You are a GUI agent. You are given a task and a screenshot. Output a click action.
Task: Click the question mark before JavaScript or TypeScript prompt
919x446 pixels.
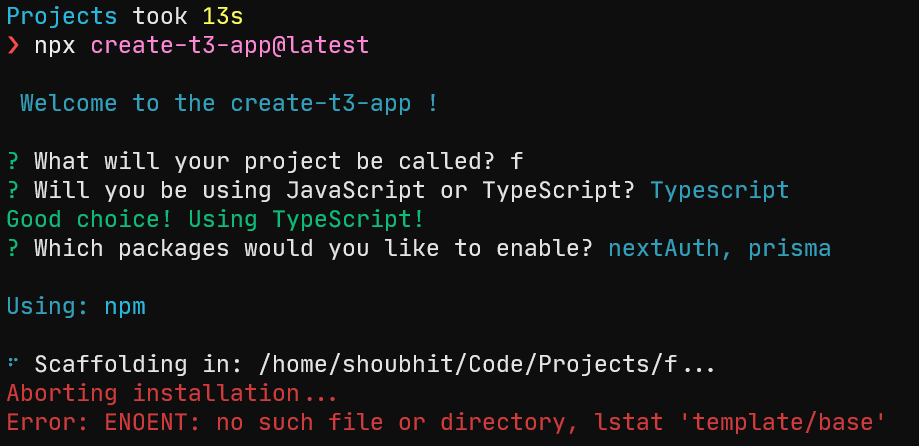13,190
